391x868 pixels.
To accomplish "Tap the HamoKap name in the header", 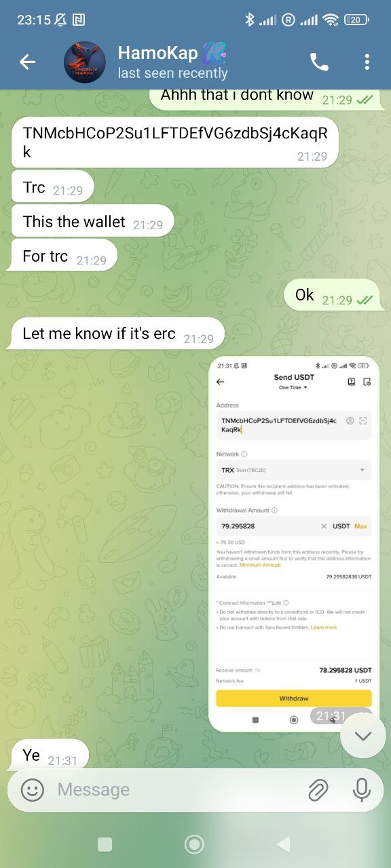I will (x=157, y=53).
